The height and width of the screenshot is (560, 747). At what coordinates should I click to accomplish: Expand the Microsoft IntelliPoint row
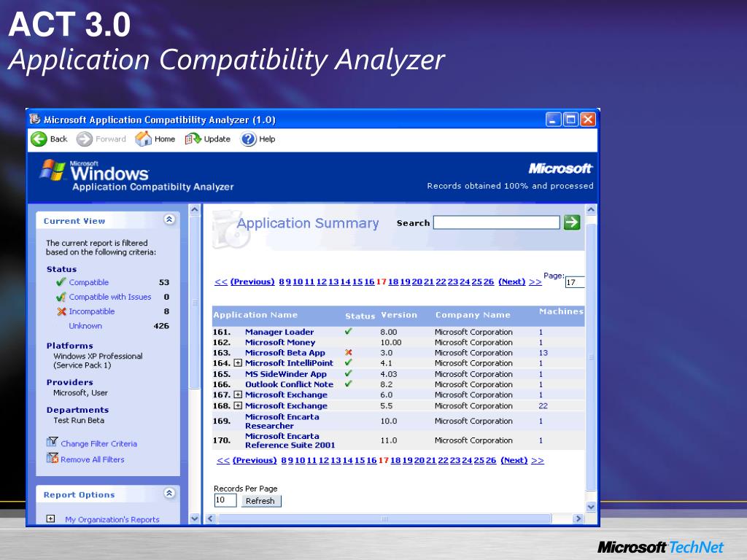[x=238, y=363]
